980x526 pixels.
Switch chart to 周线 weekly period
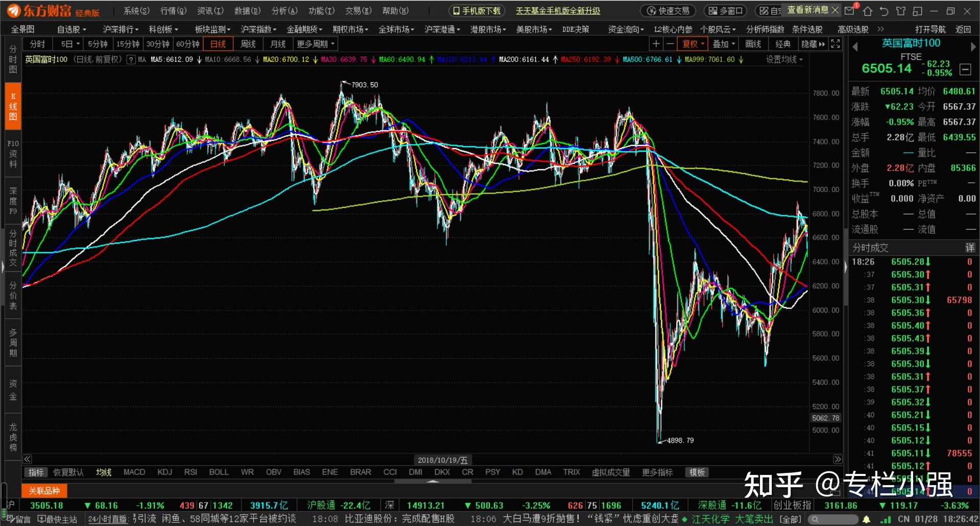coord(248,44)
